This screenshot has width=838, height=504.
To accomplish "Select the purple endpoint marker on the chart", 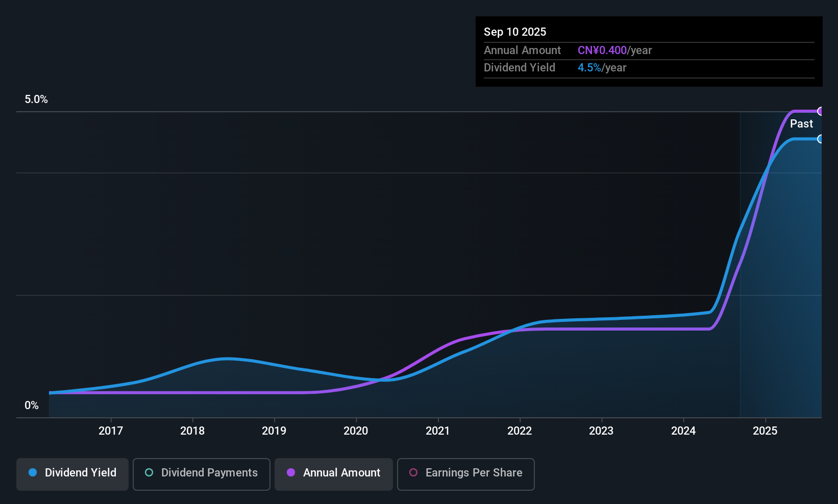I will point(821,111).
